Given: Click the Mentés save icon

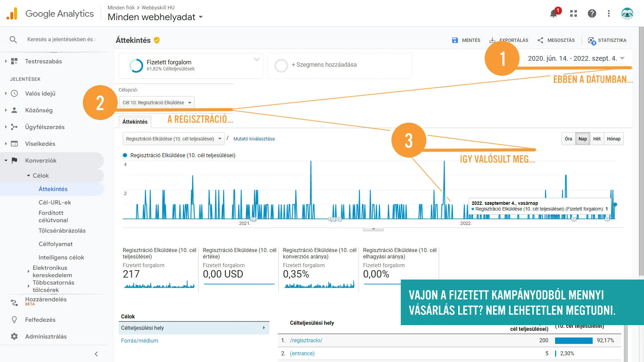Looking at the screenshot, I should pos(455,40).
